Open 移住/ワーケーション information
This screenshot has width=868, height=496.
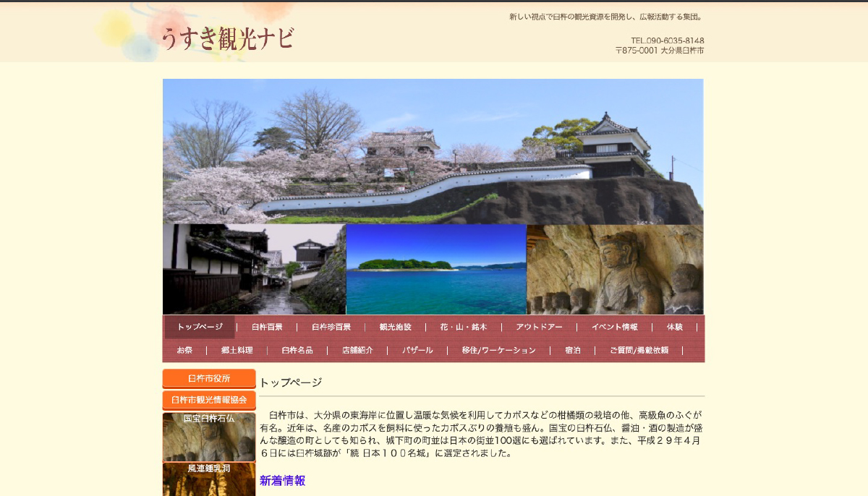click(x=498, y=349)
